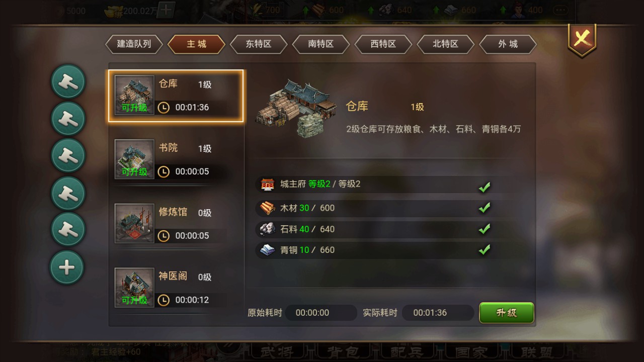Tap the first hammer build slot
The width and height of the screenshot is (644, 362).
(67, 81)
